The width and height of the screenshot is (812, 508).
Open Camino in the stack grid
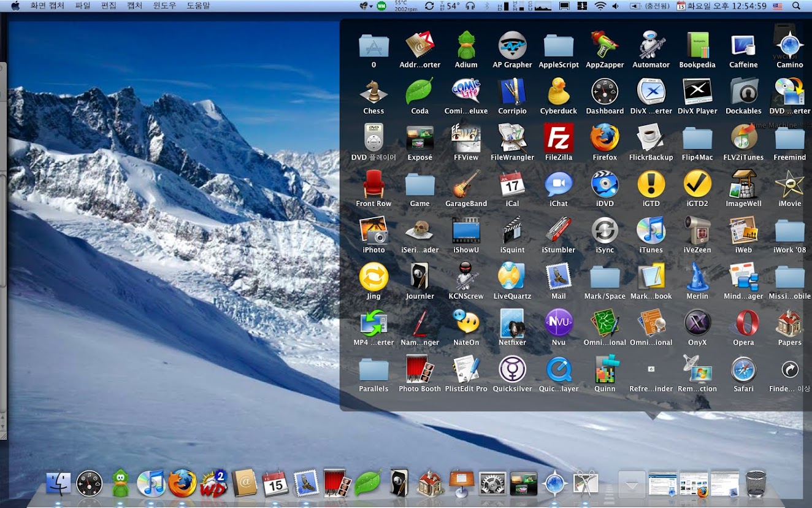click(789, 46)
